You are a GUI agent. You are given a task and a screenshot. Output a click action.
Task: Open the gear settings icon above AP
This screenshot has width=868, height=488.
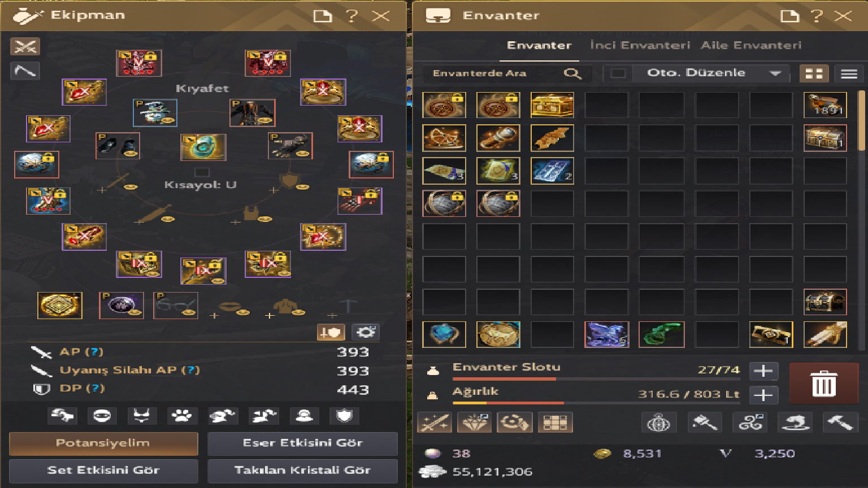[x=365, y=332]
